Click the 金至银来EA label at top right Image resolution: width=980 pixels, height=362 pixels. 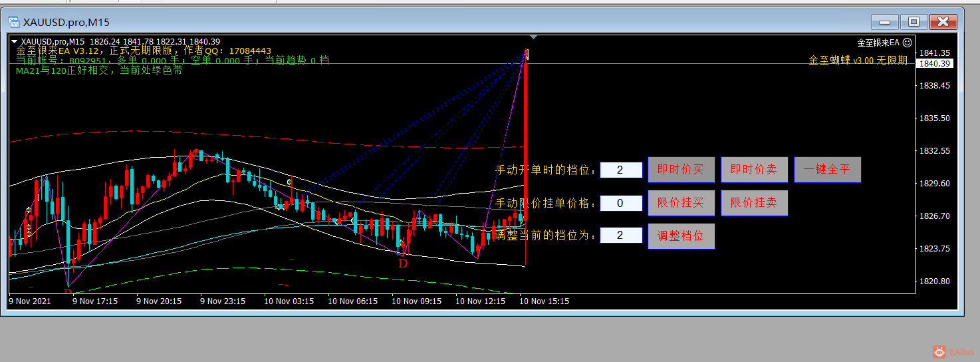878,43
